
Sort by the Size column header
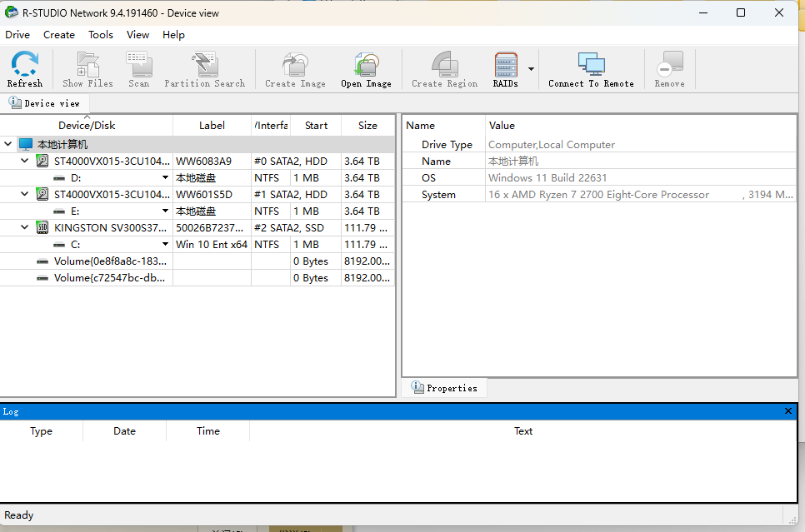[367, 125]
